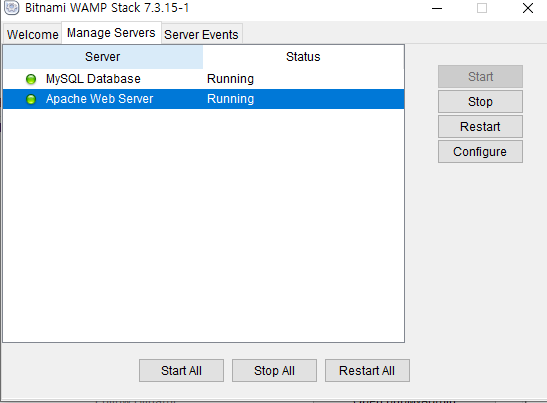Click the Restart button for selected server
Screen dimensions: 547x403
[480, 127]
